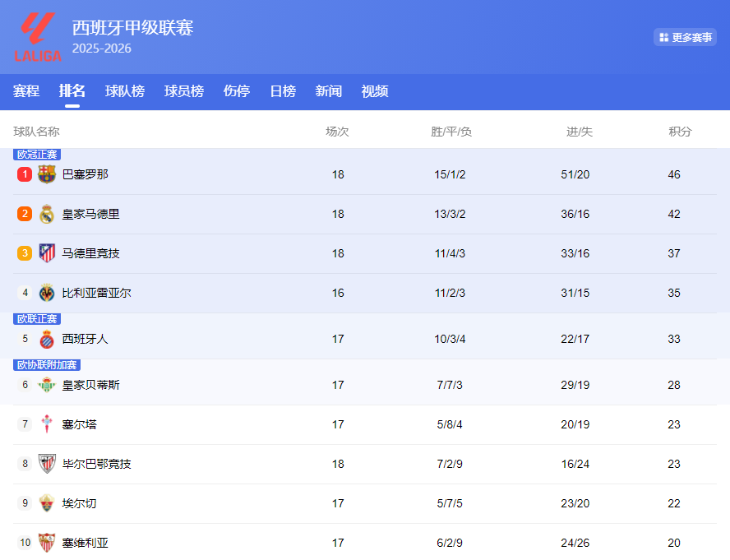Go to the 新闻 tab
730x560 pixels.
pos(329,90)
